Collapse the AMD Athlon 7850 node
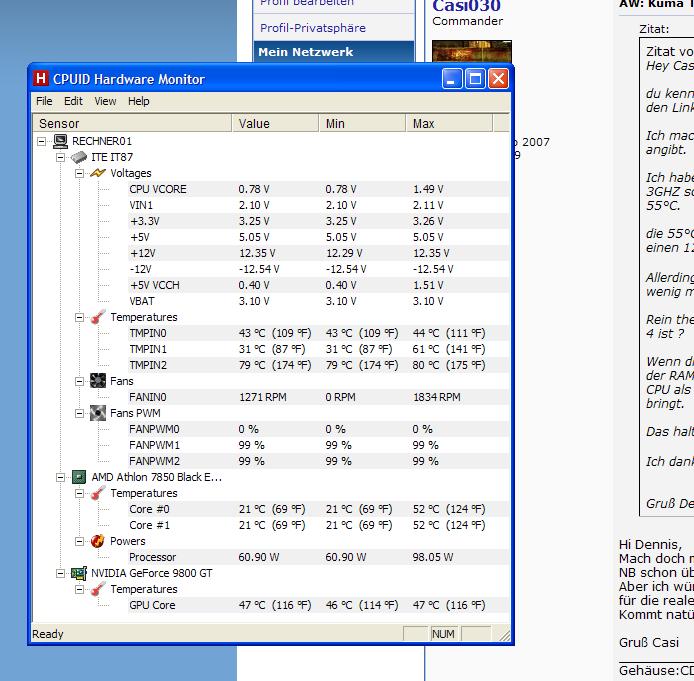This screenshot has width=694, height=681. tap(61, 477)
